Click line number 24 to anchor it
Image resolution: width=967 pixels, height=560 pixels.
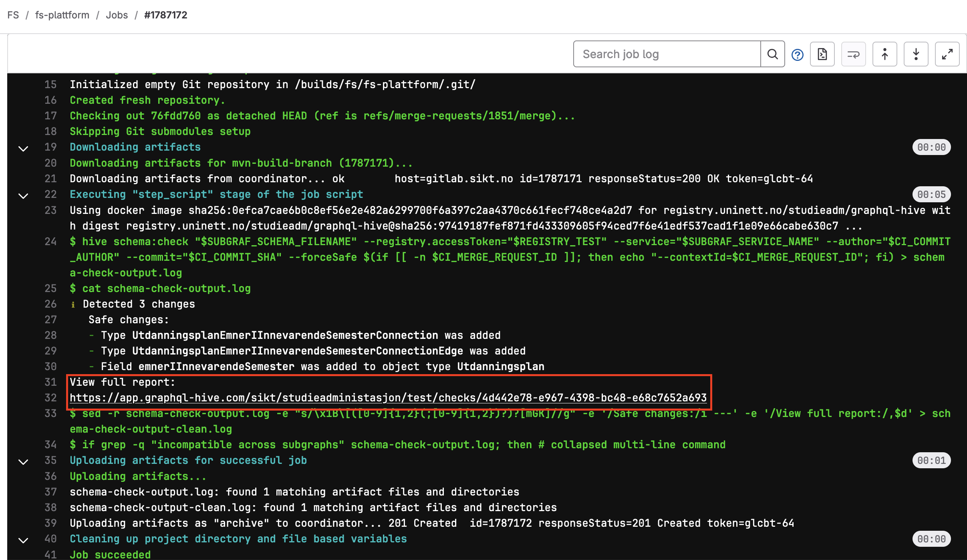pos(50,242)
